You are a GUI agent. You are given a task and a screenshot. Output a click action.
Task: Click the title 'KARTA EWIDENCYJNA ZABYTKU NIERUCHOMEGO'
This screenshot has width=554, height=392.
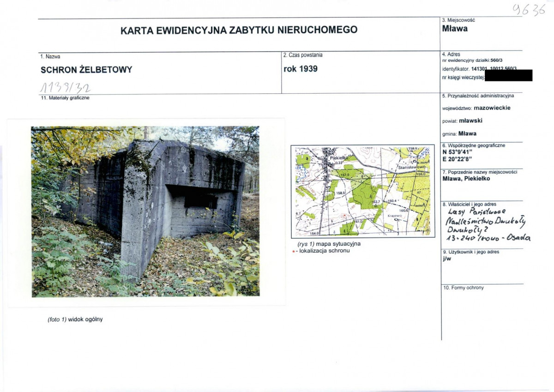[x=239, y=30]
